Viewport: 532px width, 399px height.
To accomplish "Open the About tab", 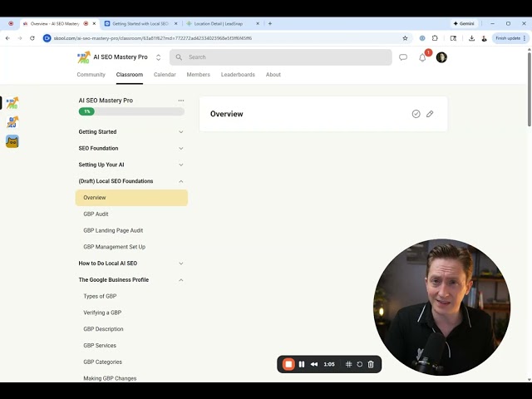I will [x=273, y=75].
